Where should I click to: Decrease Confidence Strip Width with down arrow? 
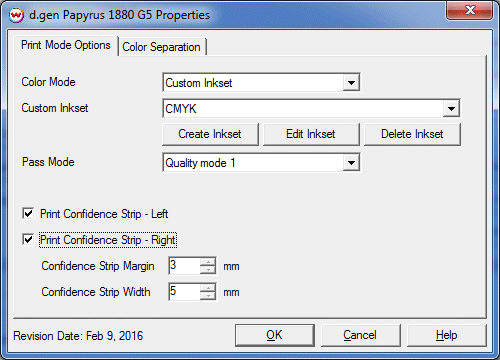coord(208,296)
